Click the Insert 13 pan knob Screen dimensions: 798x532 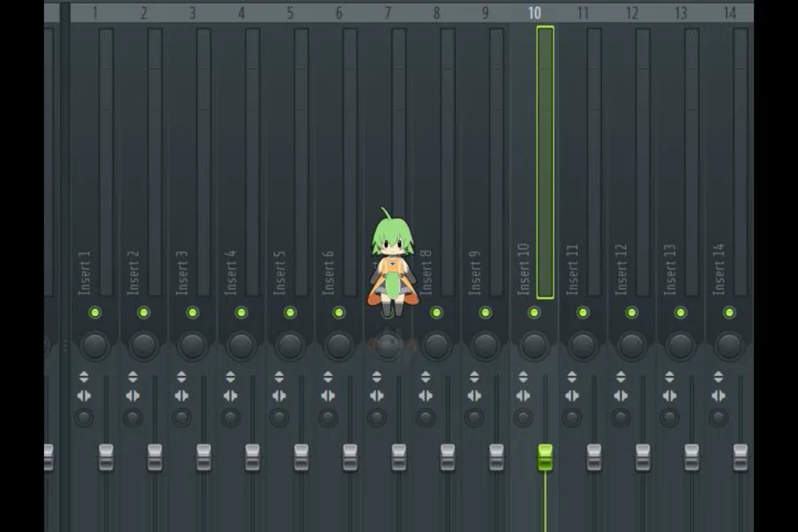click(x=680, y=346)
